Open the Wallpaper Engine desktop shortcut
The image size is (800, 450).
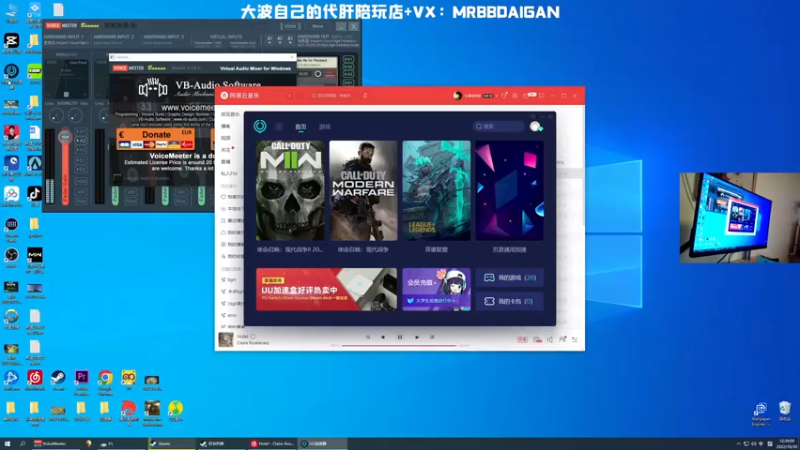tap(761, 414)
